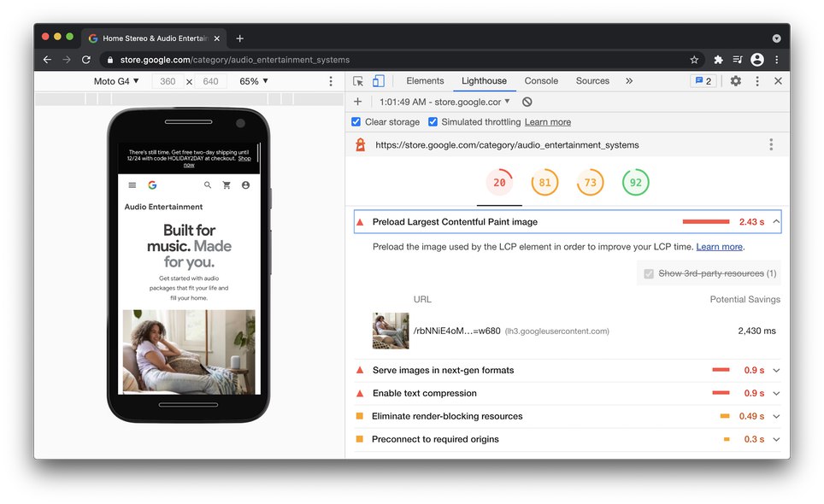Open hamburger menu on the phone page
The width and height of the screenshot is (824, 504).
coord(132,185)
